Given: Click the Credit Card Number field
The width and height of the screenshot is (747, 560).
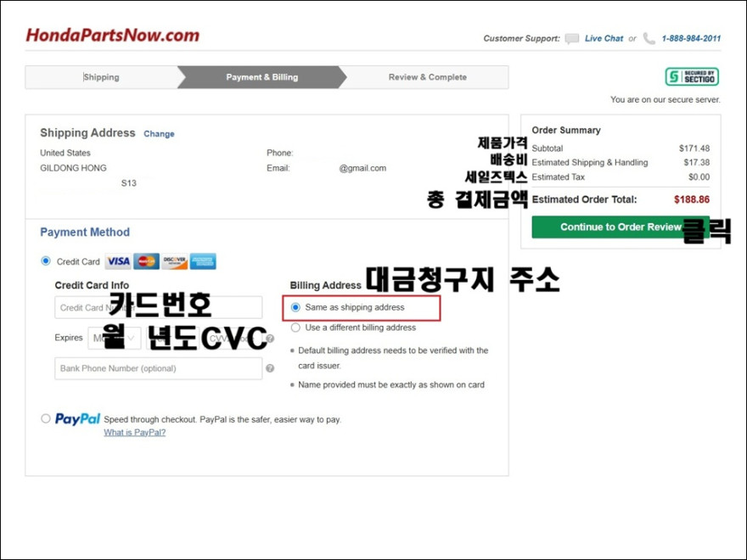Looking at the screenshot, I should pos(158,308).
